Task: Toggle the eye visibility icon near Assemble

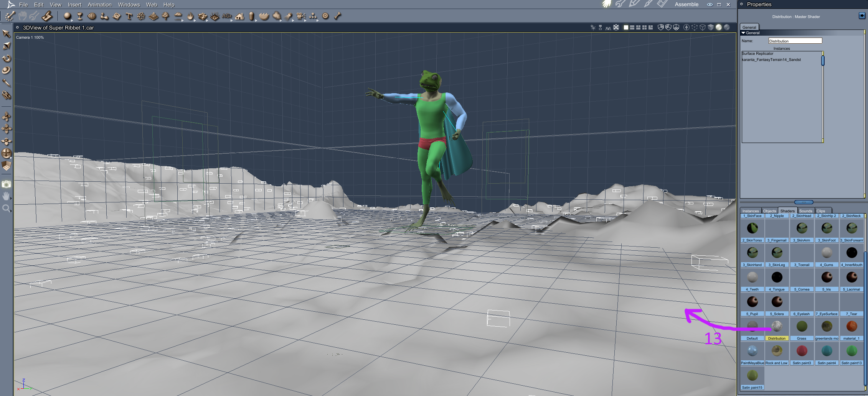Action: coord(710,5)
